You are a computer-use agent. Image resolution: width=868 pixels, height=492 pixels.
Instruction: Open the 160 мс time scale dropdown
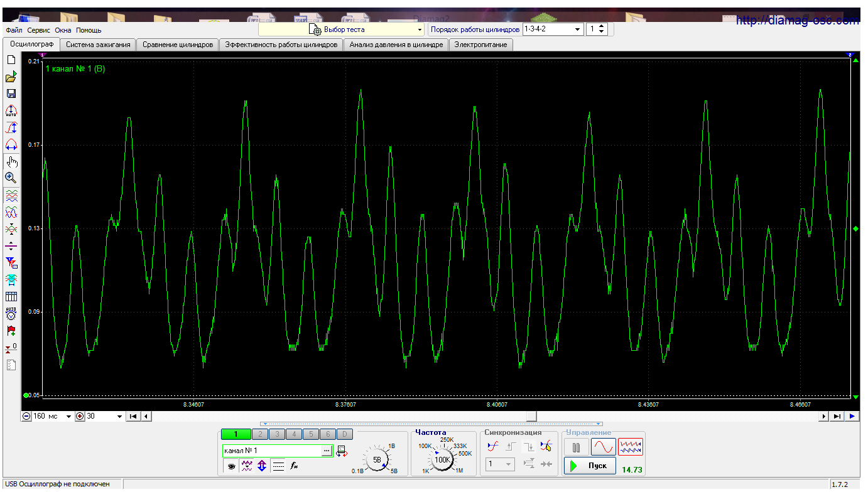coord(52,416)
